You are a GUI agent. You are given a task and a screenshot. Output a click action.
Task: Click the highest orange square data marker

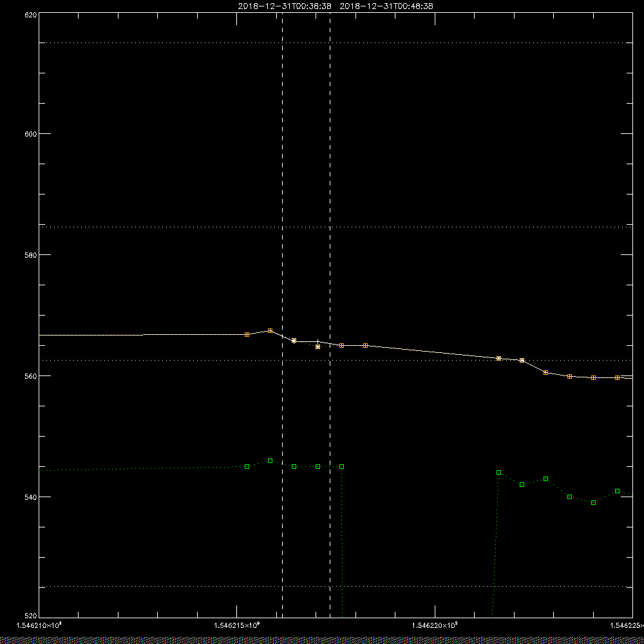pyautogui.click(x=270, y=330)
